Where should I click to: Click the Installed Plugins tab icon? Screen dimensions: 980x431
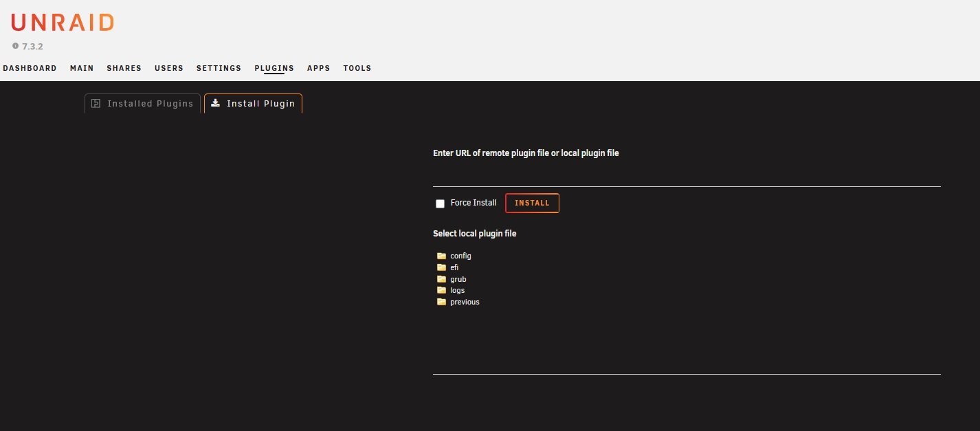[96, 104]
